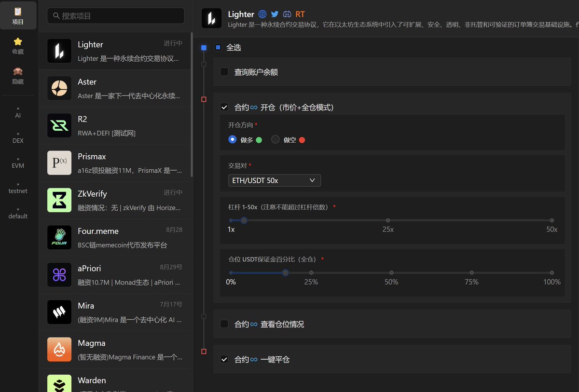Image resolution: width=579 pixels, height=392 pixels.
Task: Select the 做多 long radio button
Action: point(233,139)
